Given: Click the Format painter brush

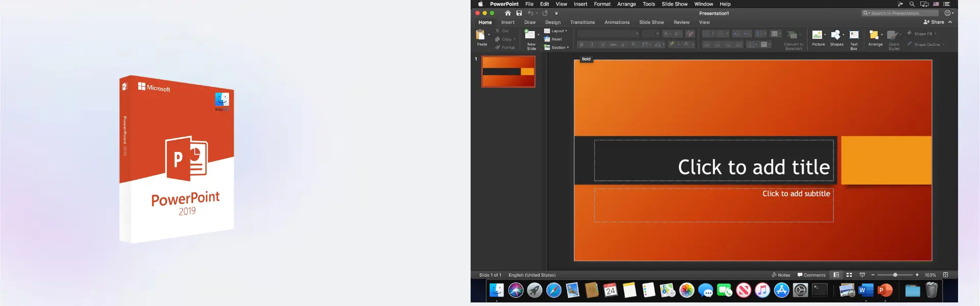Looking at the screenshot, I should coord(498,47).
